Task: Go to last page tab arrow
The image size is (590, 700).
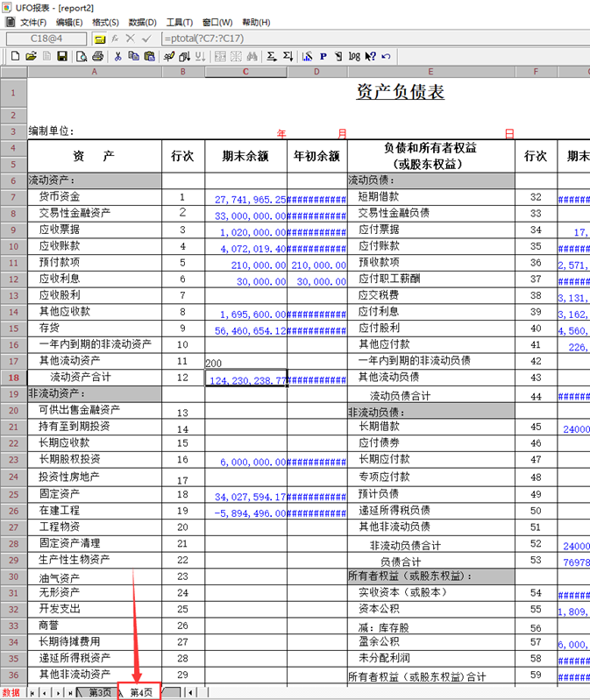Action: coord(70,693)
